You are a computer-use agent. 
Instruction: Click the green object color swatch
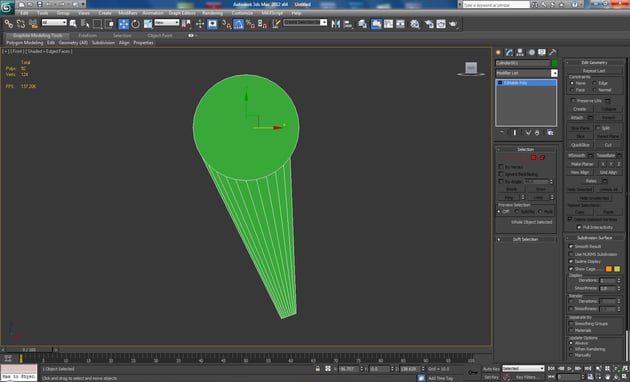click(554, 63)
